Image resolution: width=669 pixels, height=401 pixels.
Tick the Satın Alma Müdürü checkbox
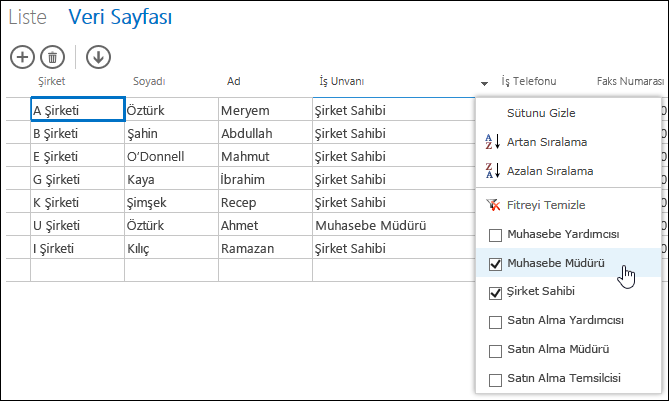click(495, 351)
